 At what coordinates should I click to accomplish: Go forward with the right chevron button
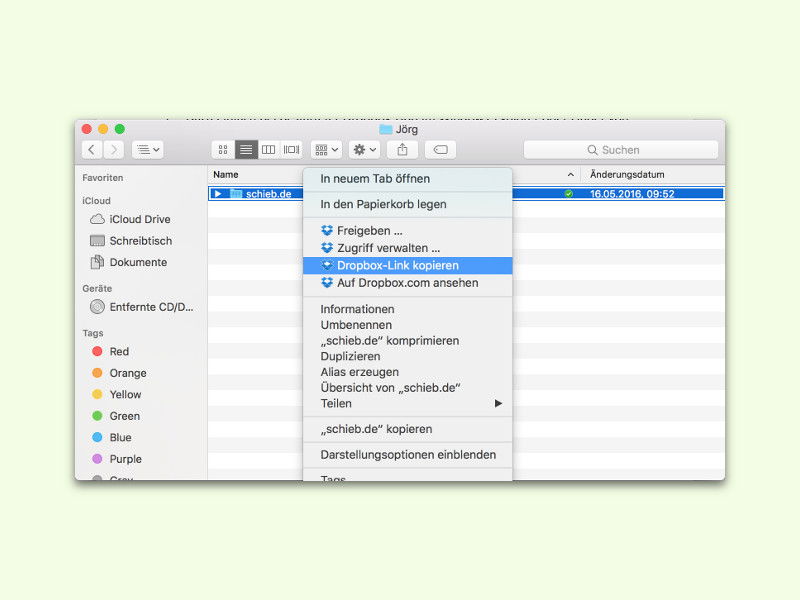coord(113,149)
